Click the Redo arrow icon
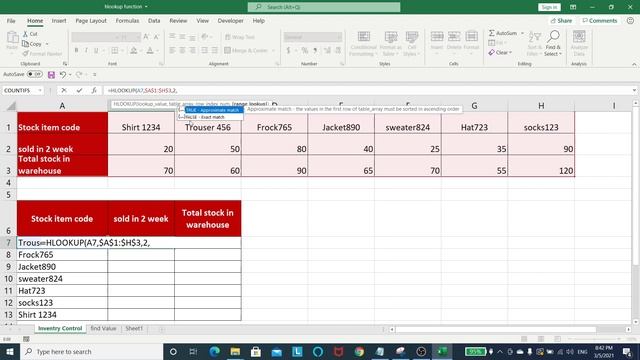This screenshot has width=640, height=360. (x=79, y=74)
